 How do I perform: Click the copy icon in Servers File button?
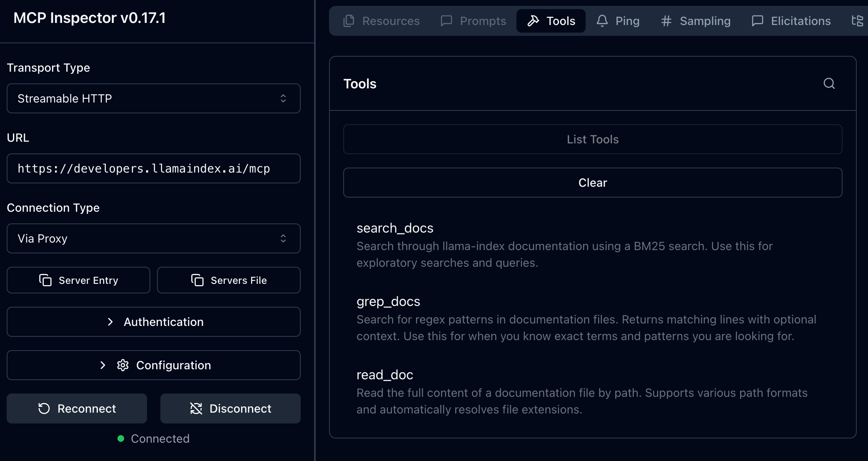coord(197,280)
